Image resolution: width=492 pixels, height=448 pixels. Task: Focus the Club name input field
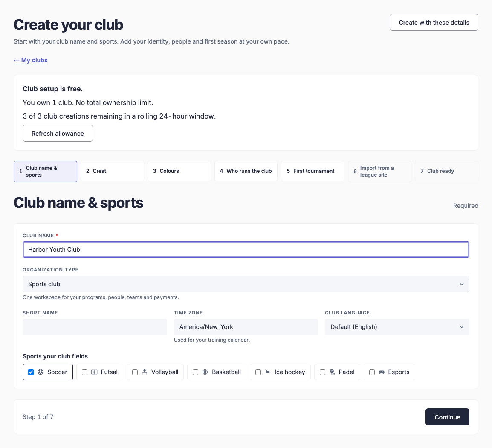click(246, 250)
